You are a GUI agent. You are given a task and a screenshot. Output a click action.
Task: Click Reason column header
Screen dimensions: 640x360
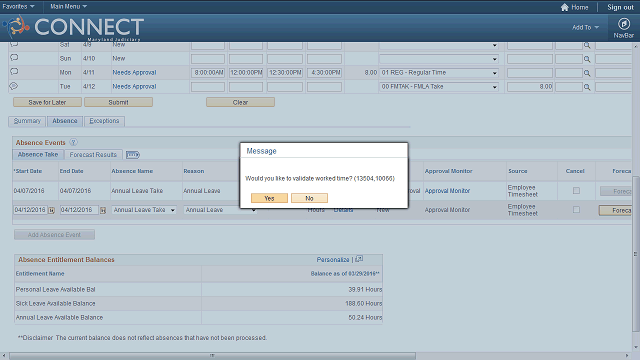[x=193, y=171]
